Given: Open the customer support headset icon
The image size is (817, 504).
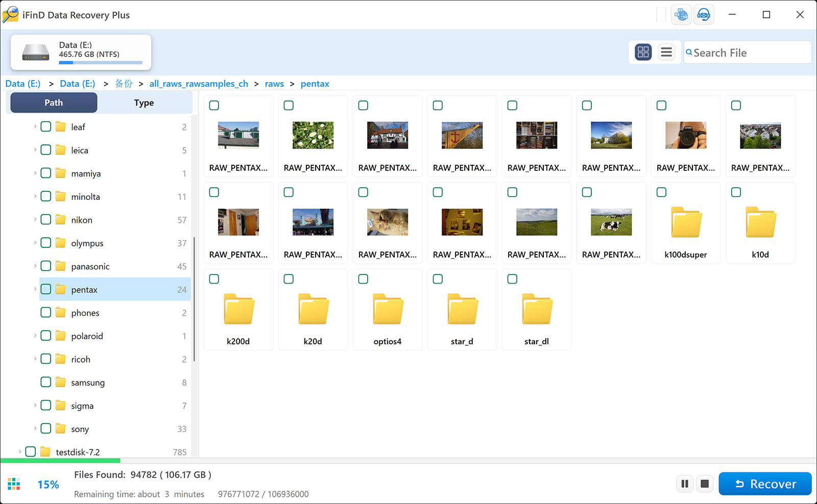Looking at the screenshot, I should pyautogui.click(x=704, y=15).
